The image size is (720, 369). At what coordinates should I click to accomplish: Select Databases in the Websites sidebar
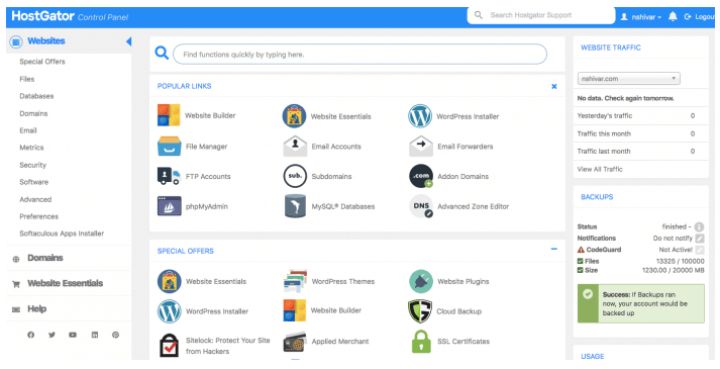[x=36, y=96]
